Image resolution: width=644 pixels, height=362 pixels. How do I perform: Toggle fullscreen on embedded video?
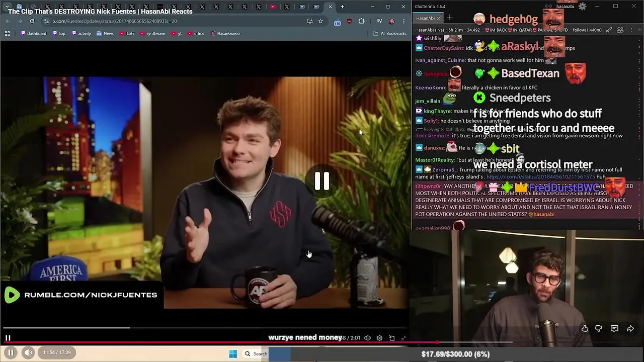point(403,338)
